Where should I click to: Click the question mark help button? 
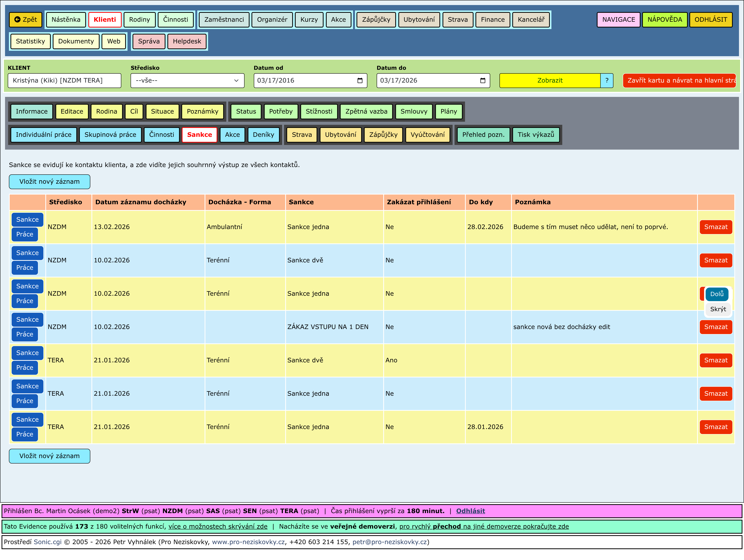click(606, 80)
